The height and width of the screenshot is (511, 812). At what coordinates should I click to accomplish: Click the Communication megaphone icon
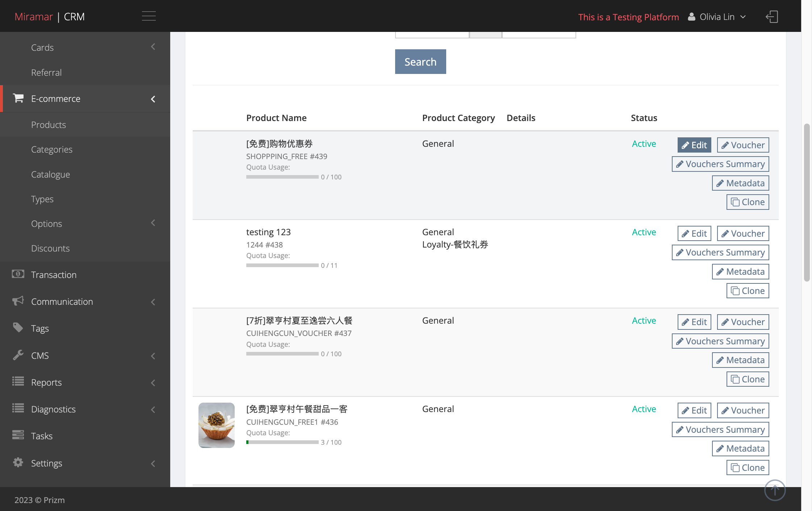(18, 301)
